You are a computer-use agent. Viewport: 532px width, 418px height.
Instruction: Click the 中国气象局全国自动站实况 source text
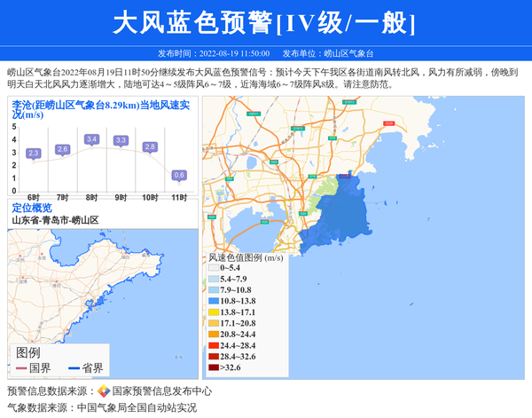click(137, 408)
